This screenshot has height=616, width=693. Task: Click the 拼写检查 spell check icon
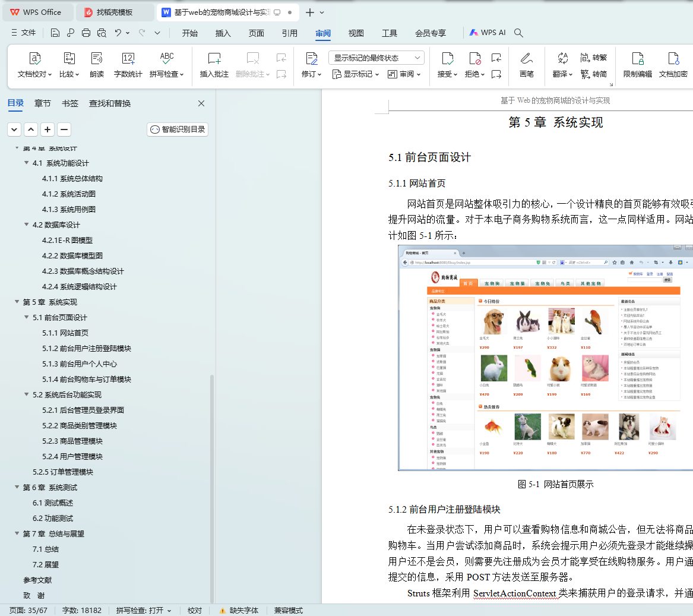click(167, 58)
